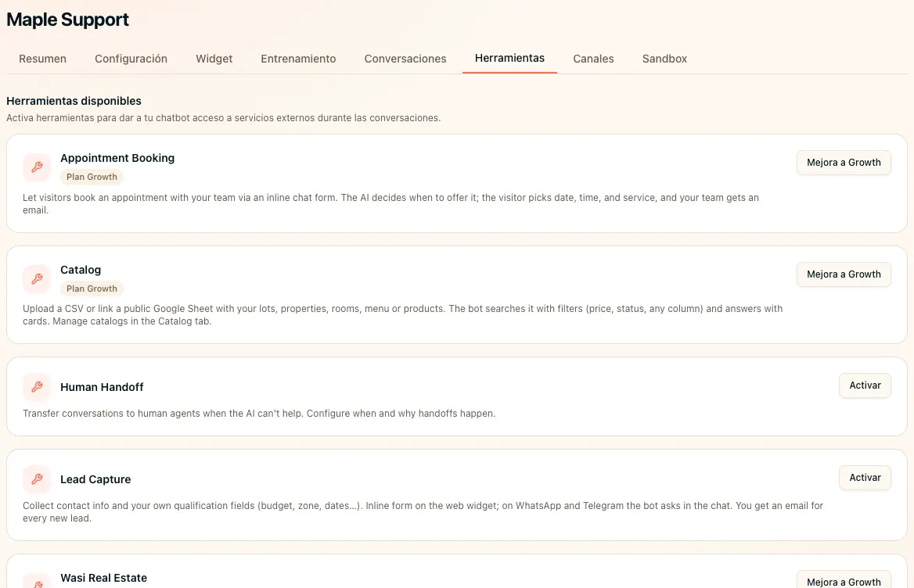Go to the Widget tab
The image size is (914, 588).
coord(214,59)
